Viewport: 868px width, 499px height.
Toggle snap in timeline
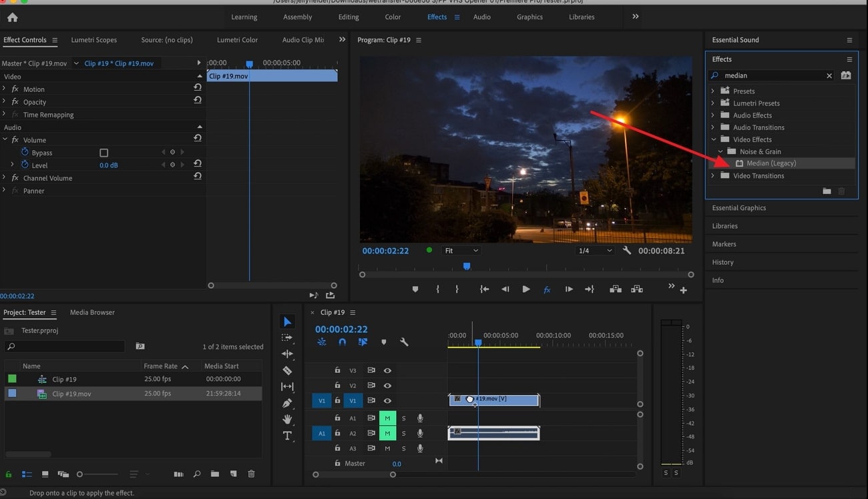click(342, 342)
